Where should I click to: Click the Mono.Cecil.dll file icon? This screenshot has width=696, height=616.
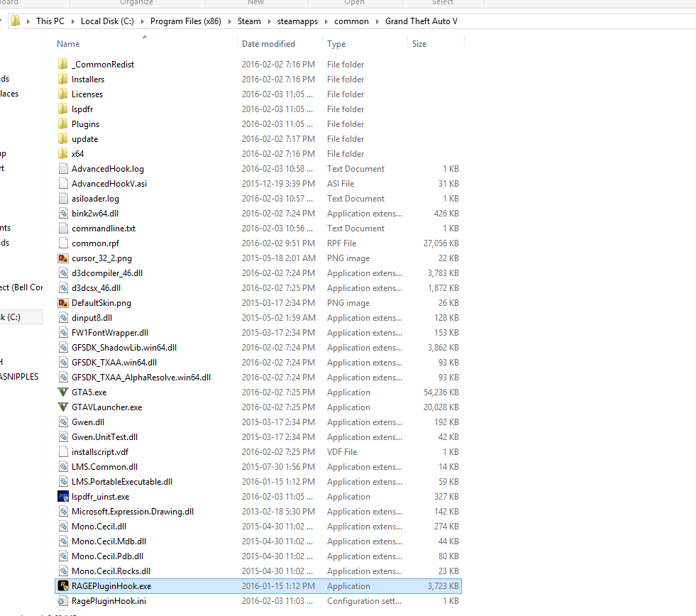point(63,527)
